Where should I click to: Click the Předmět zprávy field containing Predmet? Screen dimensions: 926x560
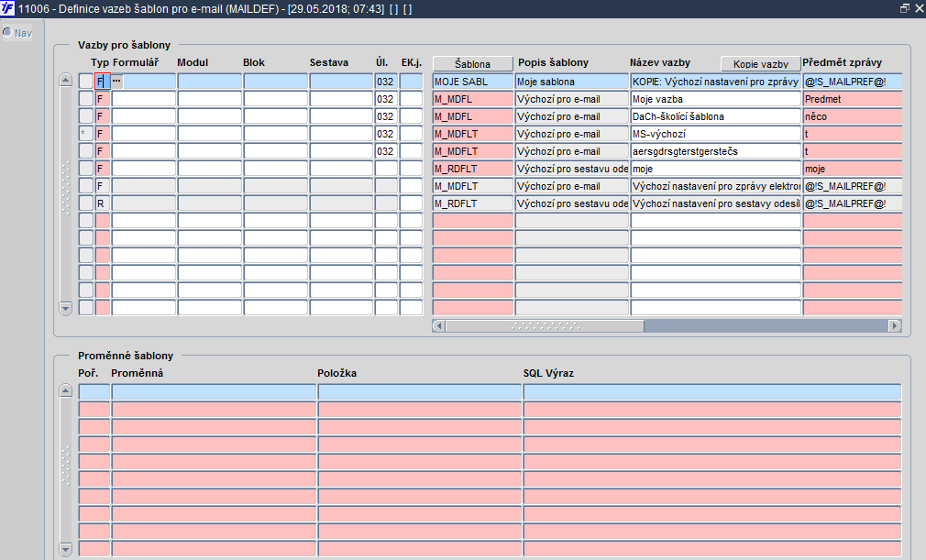point(852,99)
